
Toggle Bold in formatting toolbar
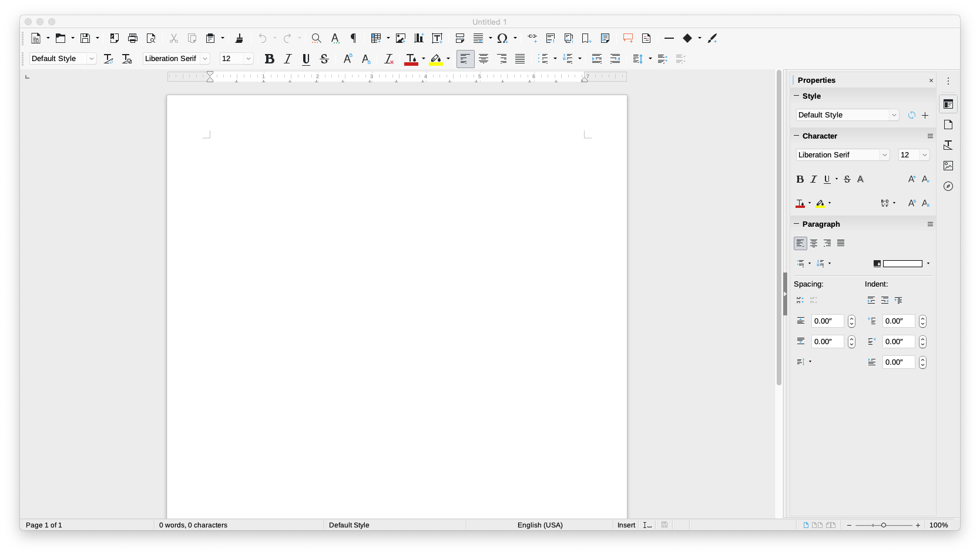[270, 59]
